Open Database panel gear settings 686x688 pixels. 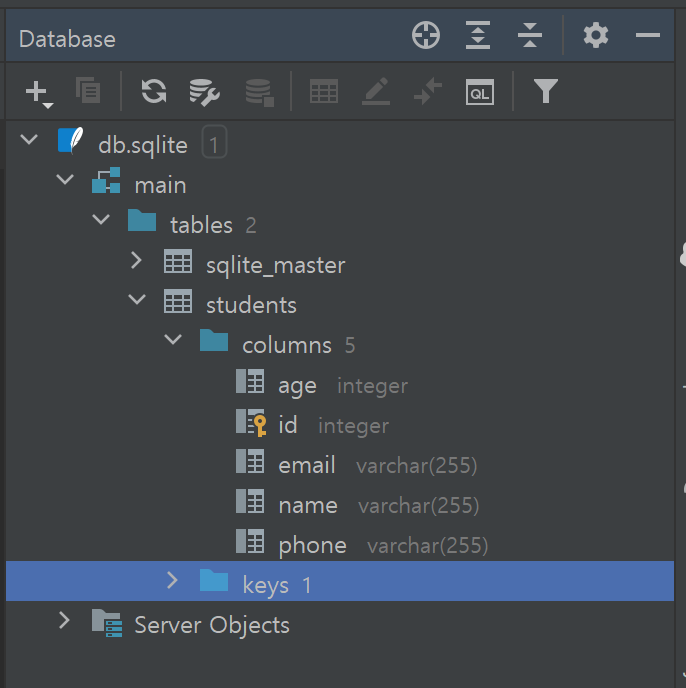596,35
